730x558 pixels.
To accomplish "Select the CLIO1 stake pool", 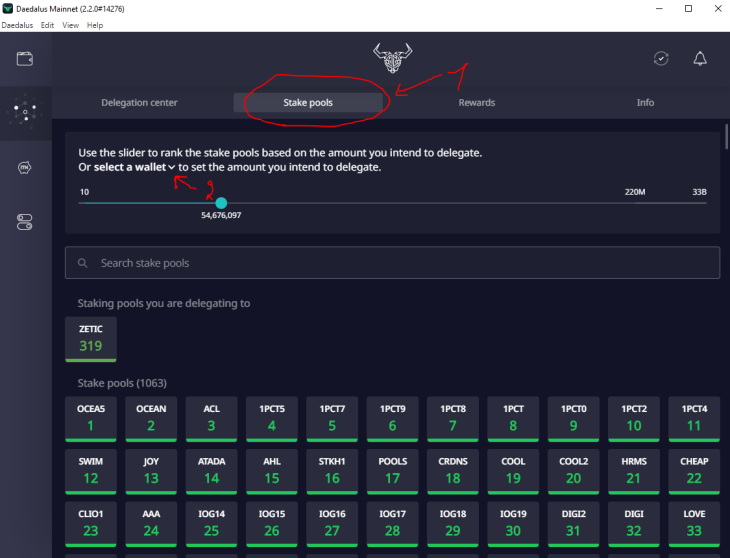I will [91, 524].
